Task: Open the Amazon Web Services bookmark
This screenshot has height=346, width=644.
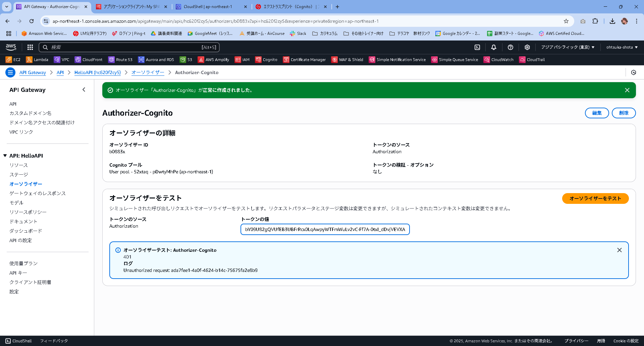Action: (44, 34)
